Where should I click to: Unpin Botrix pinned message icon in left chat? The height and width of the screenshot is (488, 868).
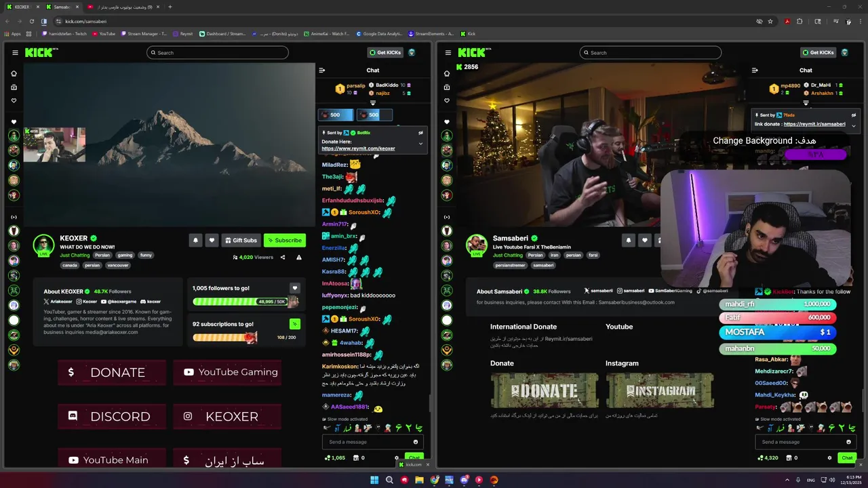click(420, 133)
